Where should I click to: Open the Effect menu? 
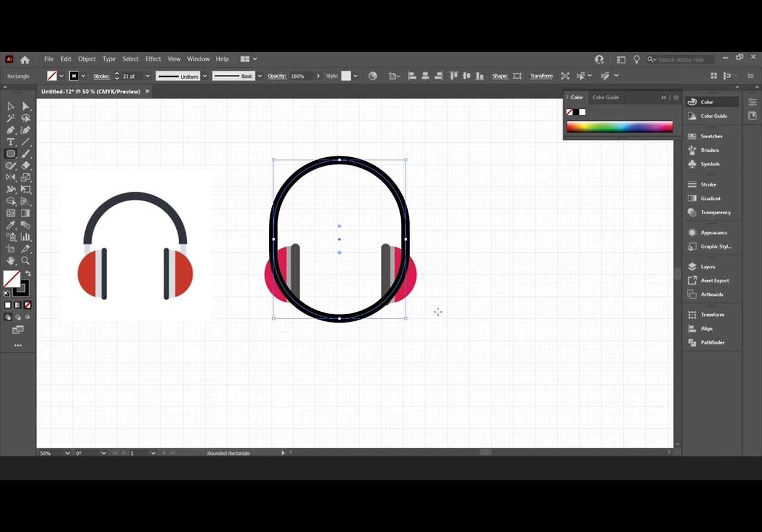click(153, 59)
